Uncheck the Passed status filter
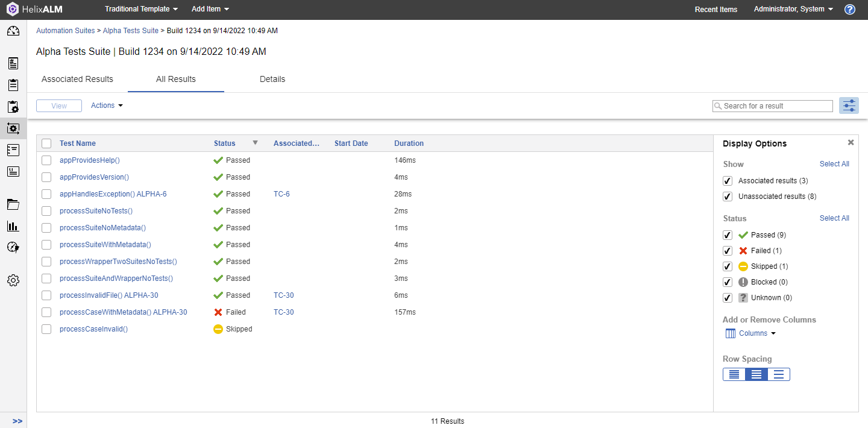 coord(728,235)
